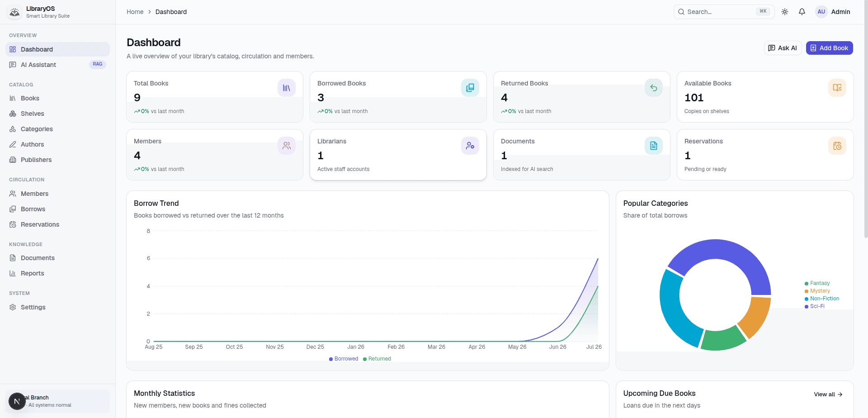
Task: Click the Returned Books arrow icon
Action: coord(654,88)
